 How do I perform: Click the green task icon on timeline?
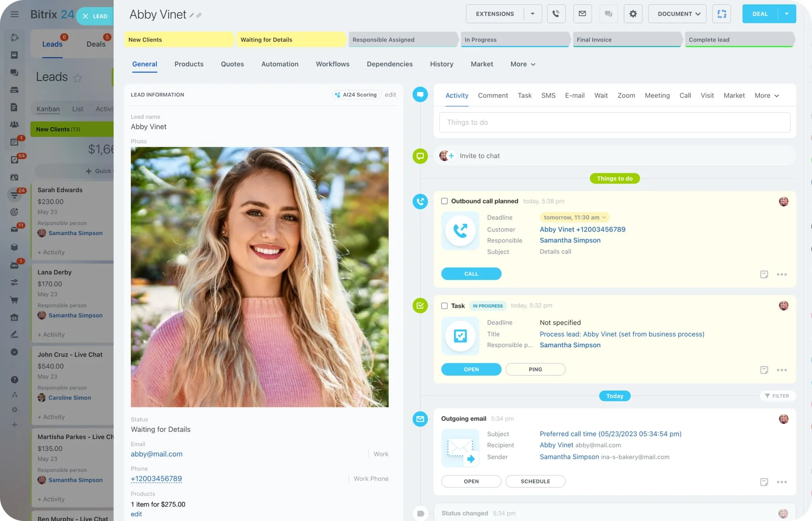pos(420,306)
